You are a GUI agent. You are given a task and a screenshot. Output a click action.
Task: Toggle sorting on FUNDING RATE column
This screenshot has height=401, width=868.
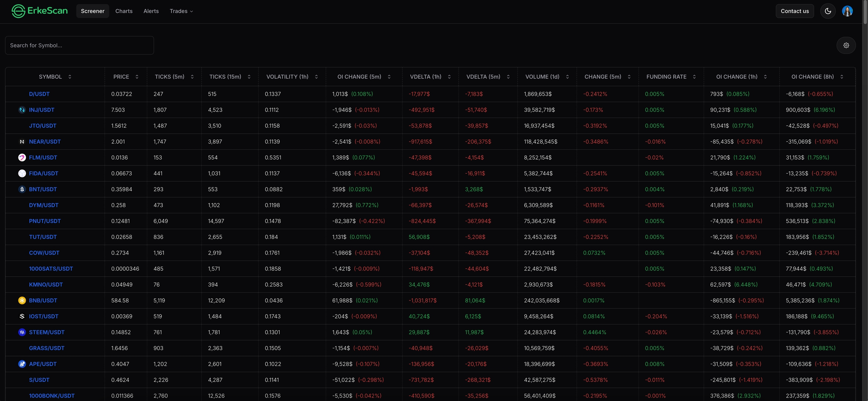(694, 77)
